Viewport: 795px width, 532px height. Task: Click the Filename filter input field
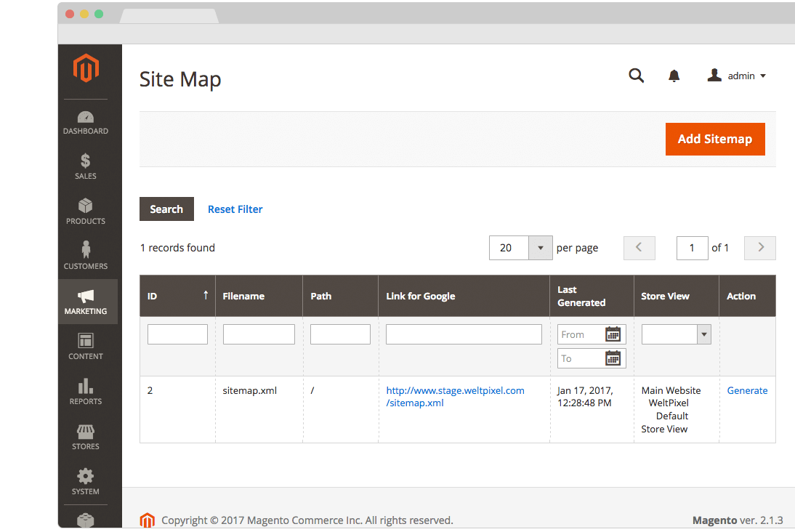[259, 334]
